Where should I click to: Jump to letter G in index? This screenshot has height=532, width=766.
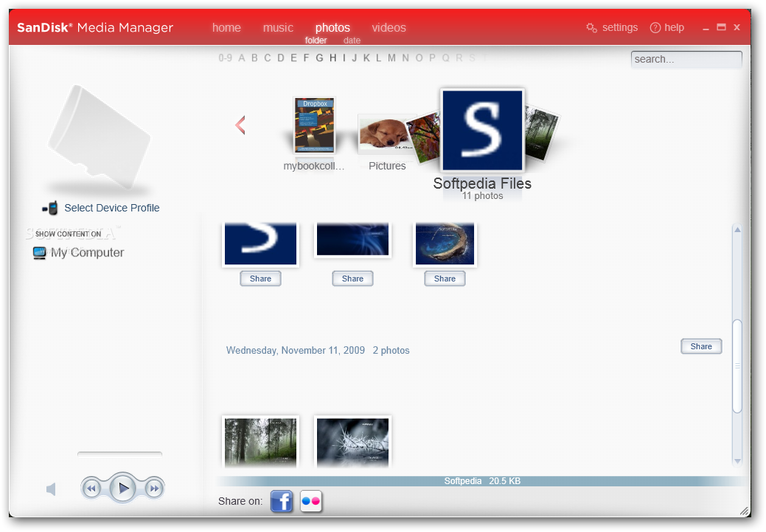tap(319, 58)
